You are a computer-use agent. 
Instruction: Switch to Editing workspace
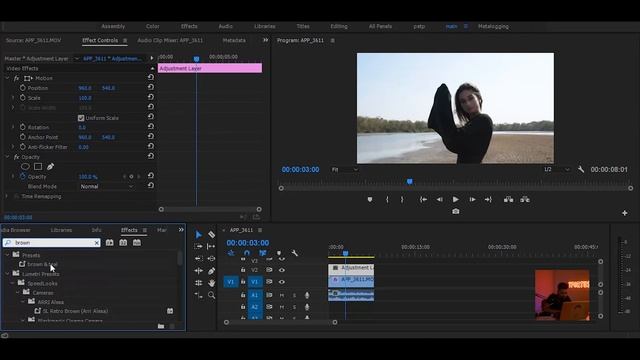[339, 26]
